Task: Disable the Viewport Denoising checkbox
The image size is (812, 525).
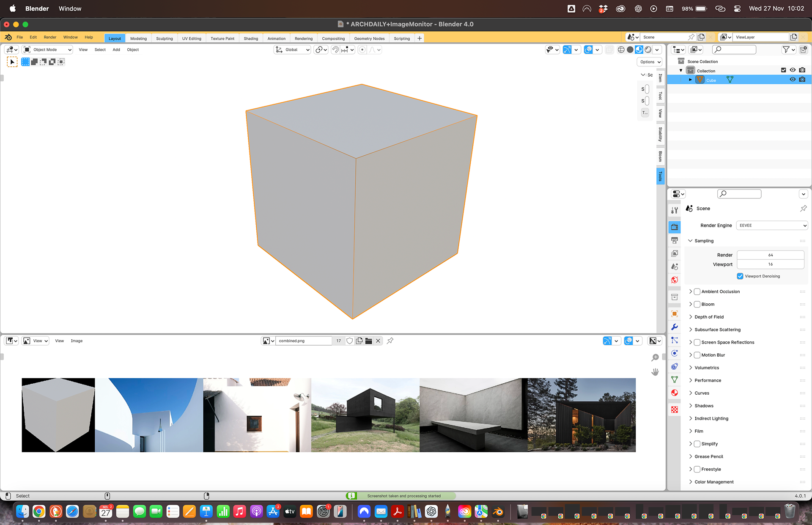Action: point(740,276)
